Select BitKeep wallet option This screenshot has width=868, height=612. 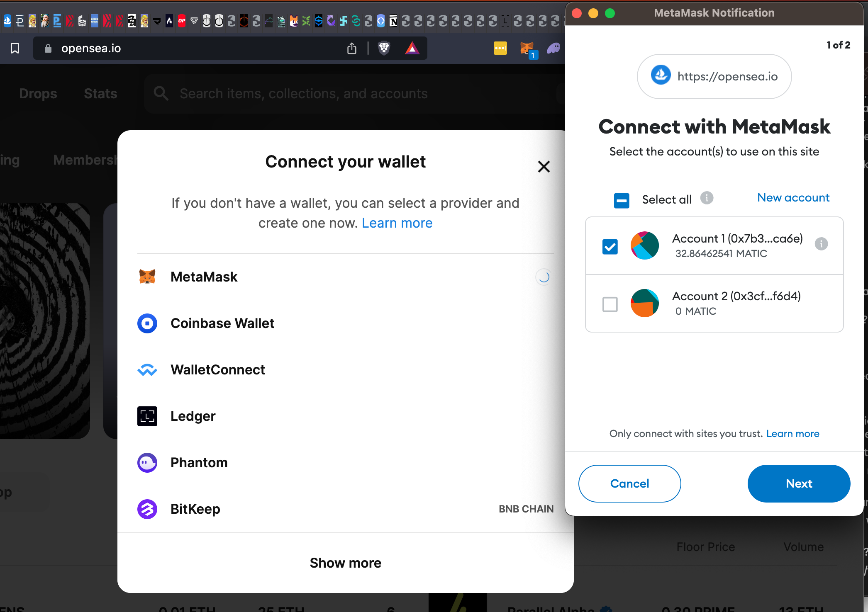tap(345, 509)
